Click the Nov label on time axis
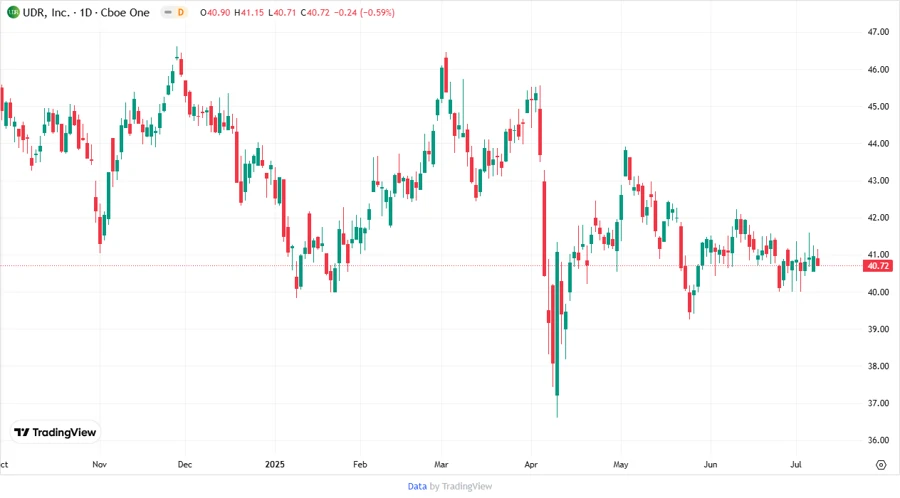This screenshot has height=498, width=900. [99, 464]
